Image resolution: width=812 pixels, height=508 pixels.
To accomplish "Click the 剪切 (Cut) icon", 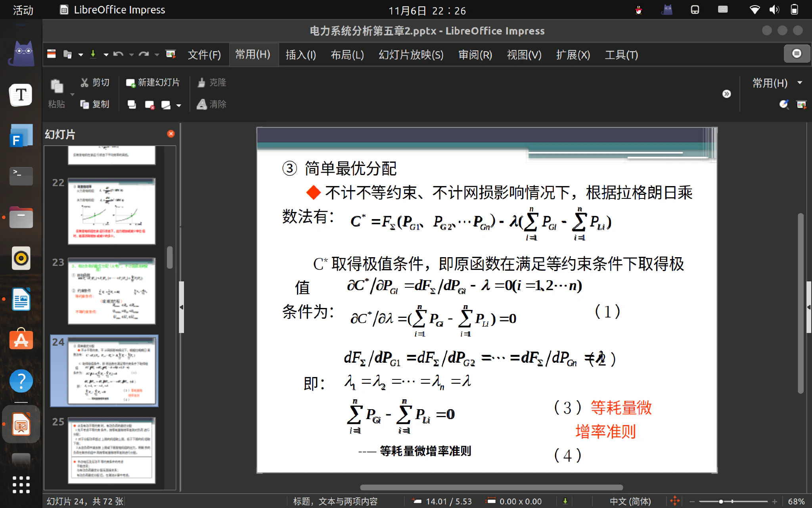I will [x=85, y=82].
